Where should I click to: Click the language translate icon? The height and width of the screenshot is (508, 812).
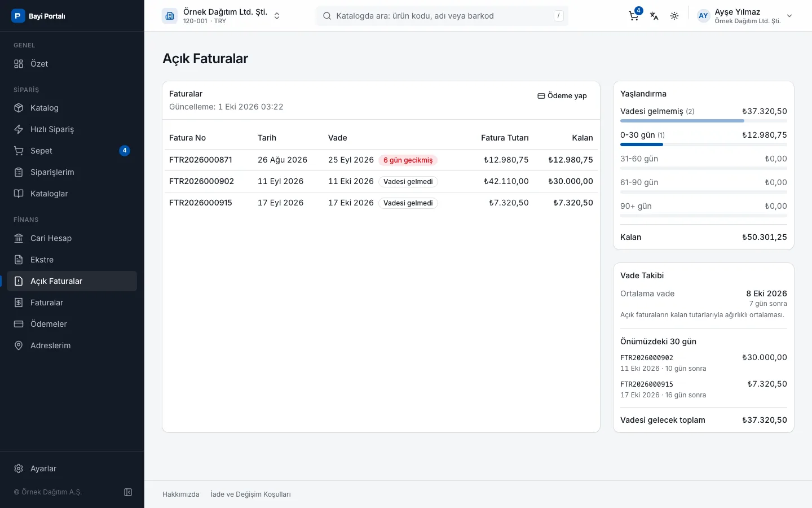point(654,16)
